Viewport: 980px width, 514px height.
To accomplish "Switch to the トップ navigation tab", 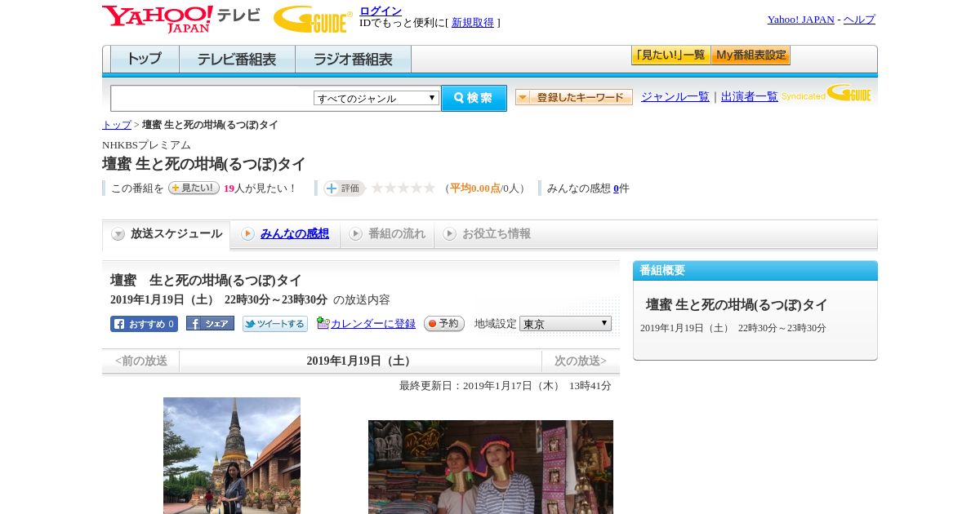I will 145,60.
